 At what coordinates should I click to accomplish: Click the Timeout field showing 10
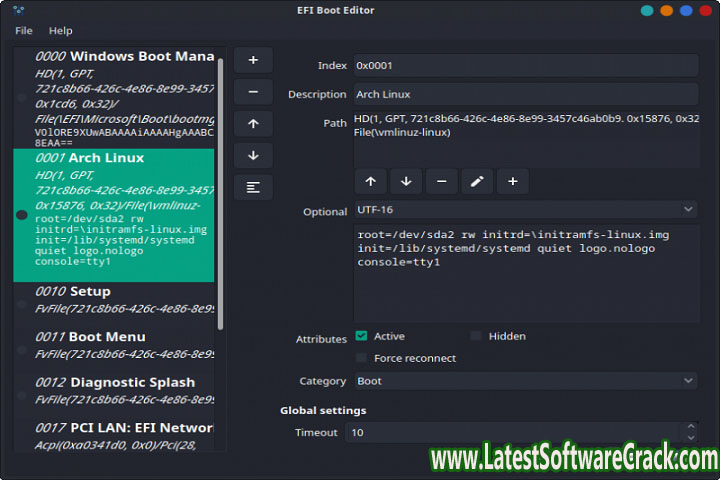tap(514, 432)
